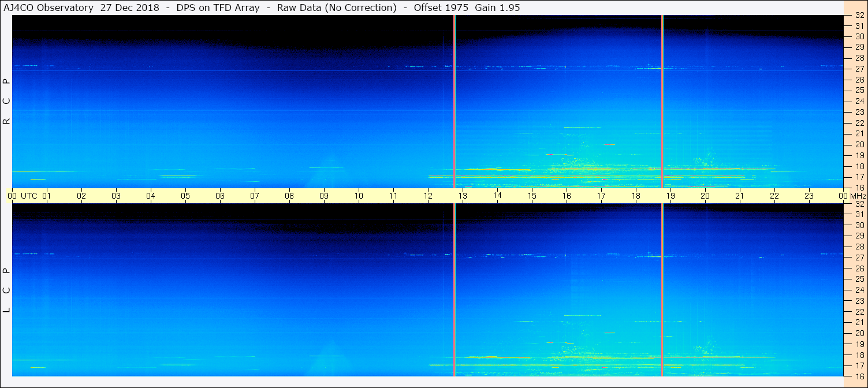
Task: Select the "Offset 1975" value in the header
Action: point(441,8)
